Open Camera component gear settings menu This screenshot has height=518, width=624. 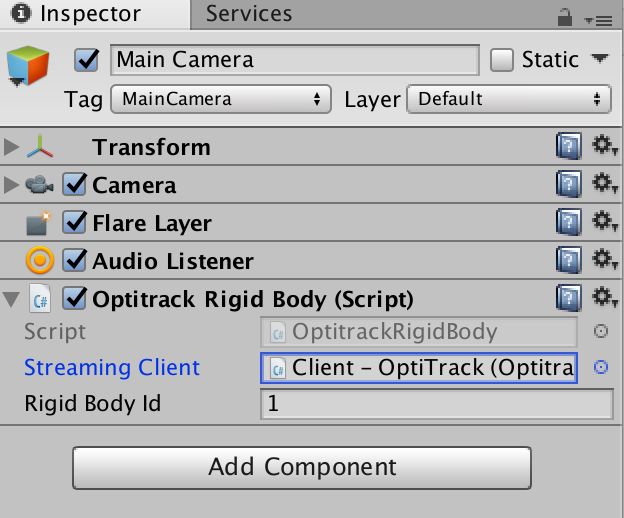coord(604,184)
